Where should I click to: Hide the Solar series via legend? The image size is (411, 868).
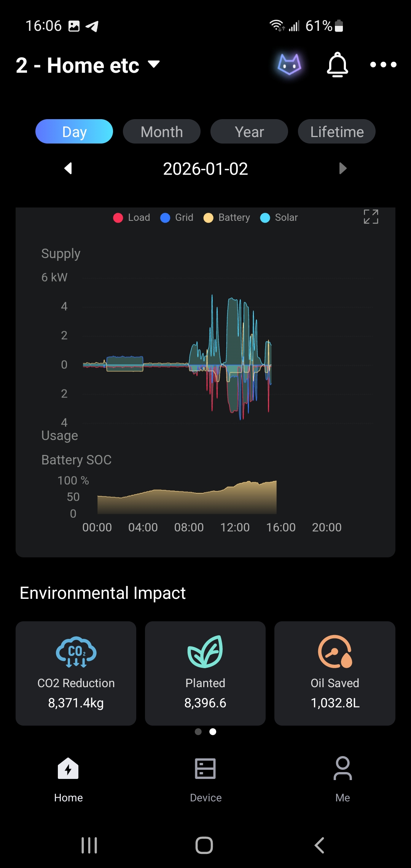[279, 218]
